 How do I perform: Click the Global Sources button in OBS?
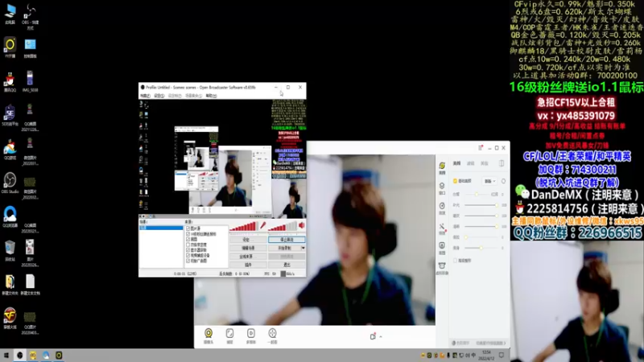pos(248,257)
